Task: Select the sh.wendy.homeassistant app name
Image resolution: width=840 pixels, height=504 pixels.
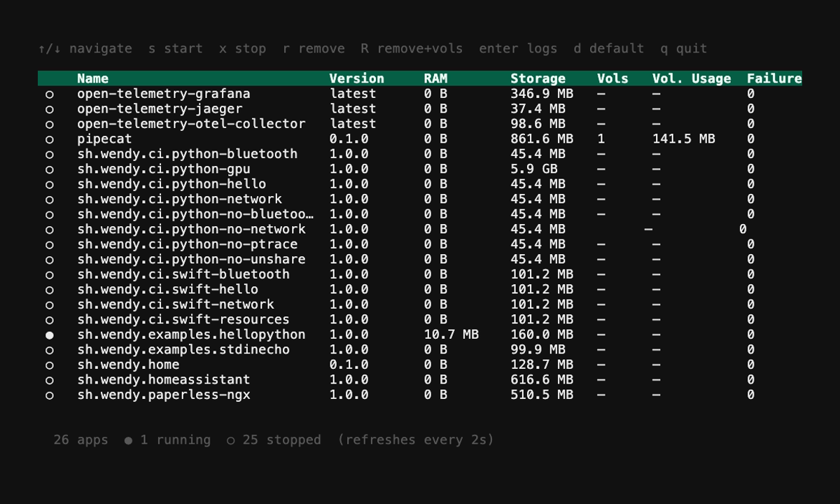Action: (x=164, y=379)
